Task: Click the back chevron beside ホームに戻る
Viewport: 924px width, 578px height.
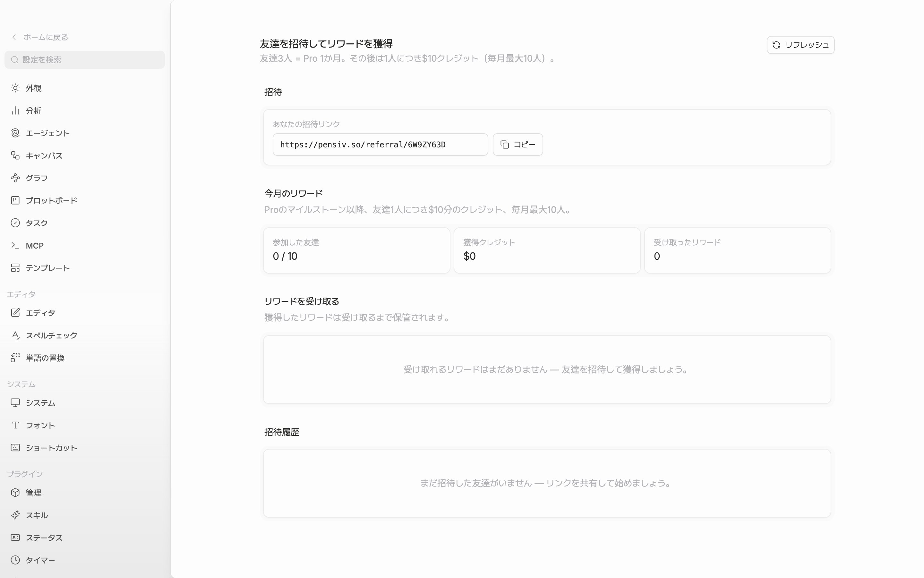Action: 14,37
